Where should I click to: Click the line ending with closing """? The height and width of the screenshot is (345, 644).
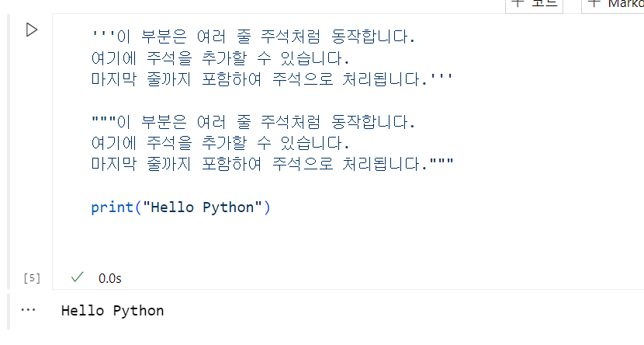272,164
